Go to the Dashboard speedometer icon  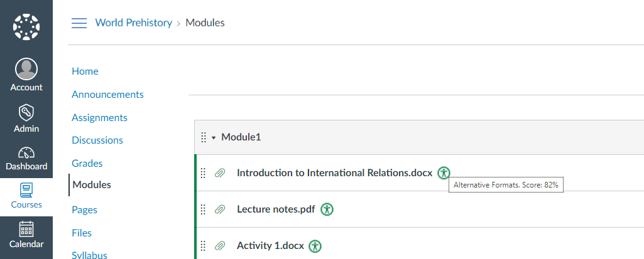click(x=26, y=153)
